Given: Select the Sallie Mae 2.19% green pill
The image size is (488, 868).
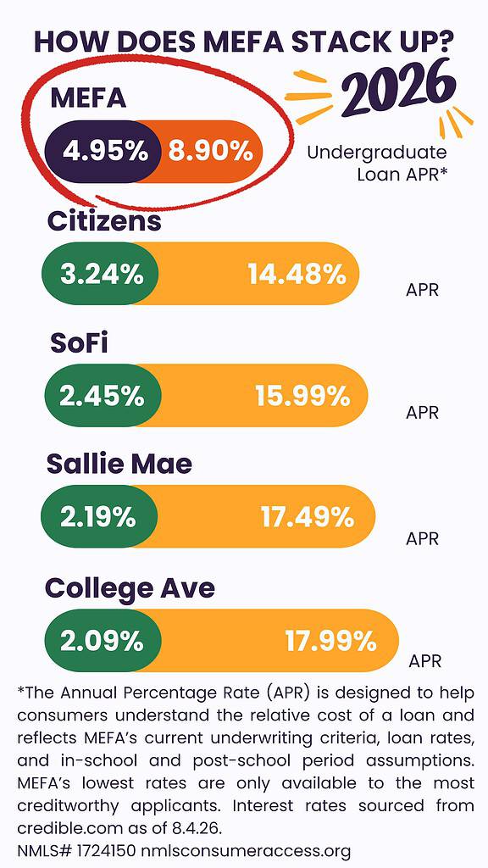Looking at the screenshot, I should pyautogui.click(x=99, y=516).
